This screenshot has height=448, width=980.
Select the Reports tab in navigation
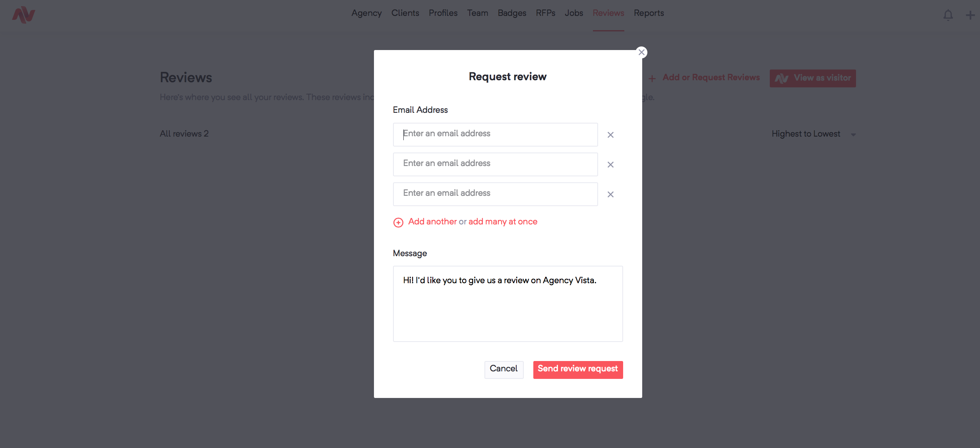point(649,13)
